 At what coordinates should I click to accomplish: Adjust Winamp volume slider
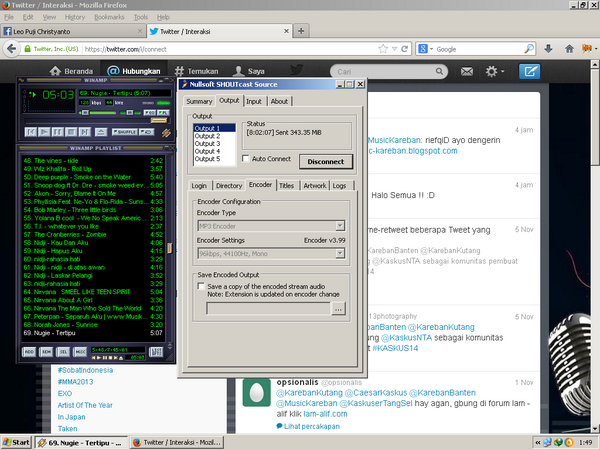click(x=97, y=112)
